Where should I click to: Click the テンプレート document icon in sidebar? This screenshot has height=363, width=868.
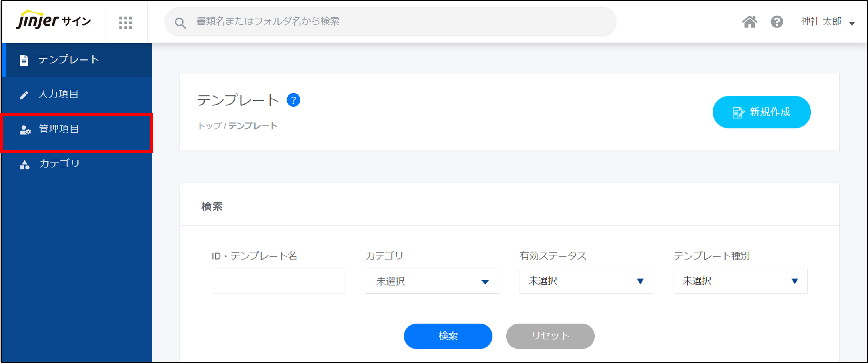coord(24,60)
